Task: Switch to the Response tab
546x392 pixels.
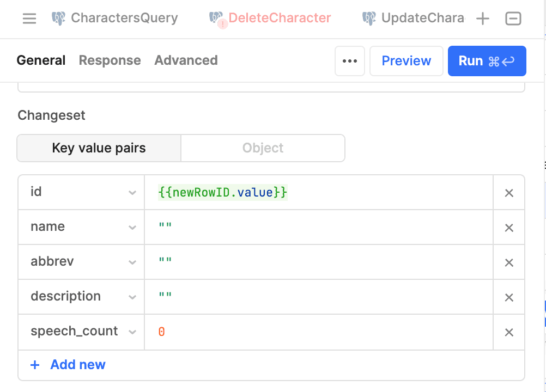Action: coord(110,60)
